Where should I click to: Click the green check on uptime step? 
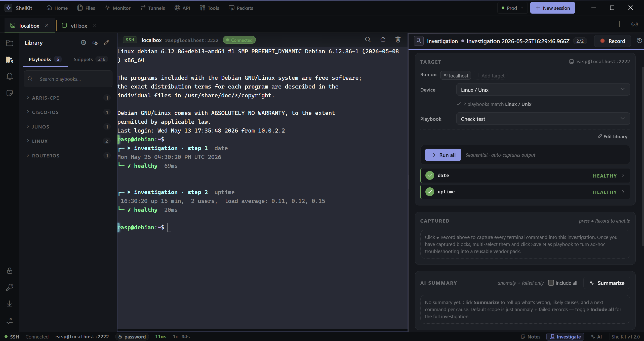pyautogui.click(x=430, y=192)
